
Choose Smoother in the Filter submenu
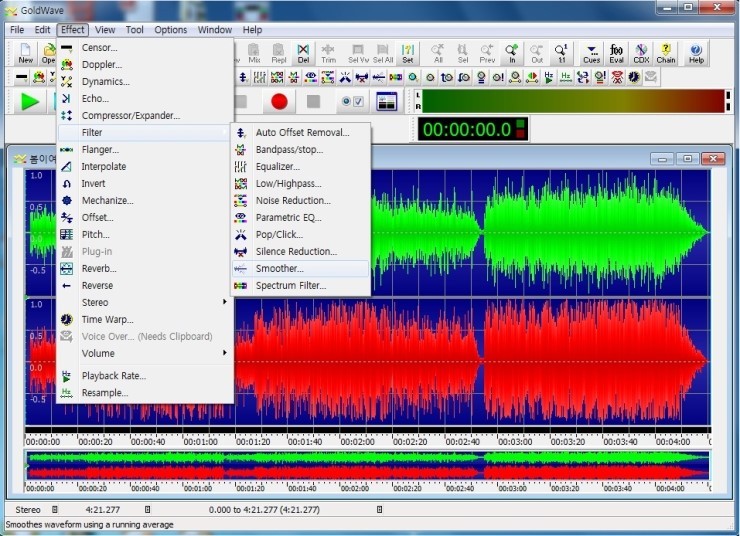pyautogui.click(x=279, y=268)
